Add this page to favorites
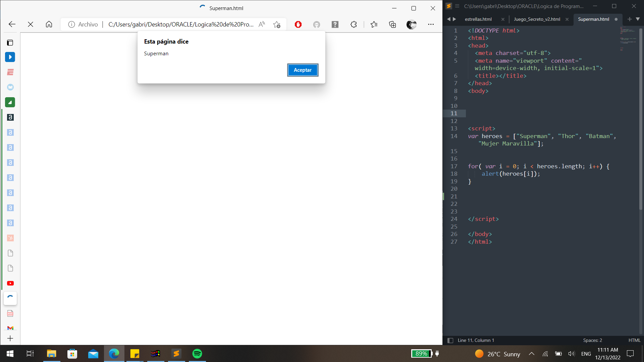Screen dimensions: 644x362 pos(277,24)
